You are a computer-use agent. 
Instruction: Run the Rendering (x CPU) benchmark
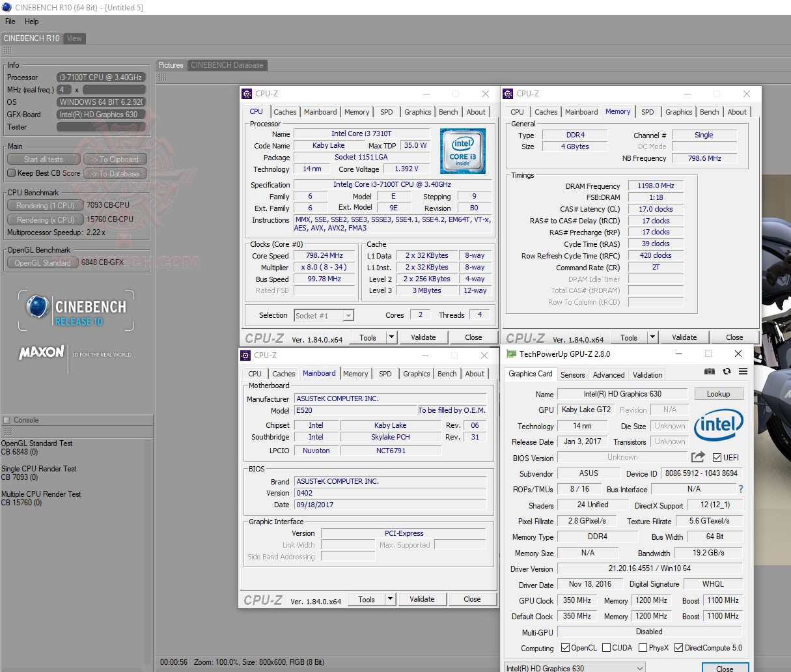point(45,219)
